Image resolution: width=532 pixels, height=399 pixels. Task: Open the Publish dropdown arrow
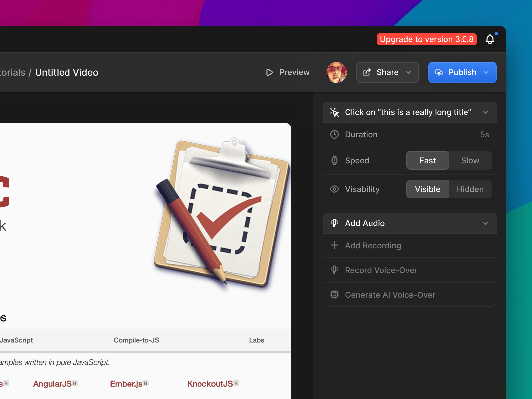click(486, 72)
